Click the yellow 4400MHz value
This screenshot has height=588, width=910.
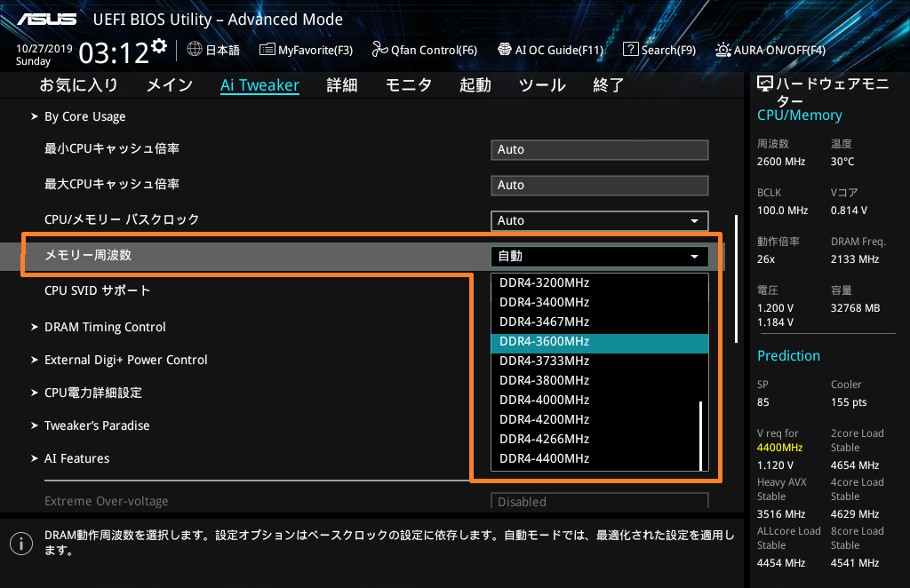click(x=779, y=448)
